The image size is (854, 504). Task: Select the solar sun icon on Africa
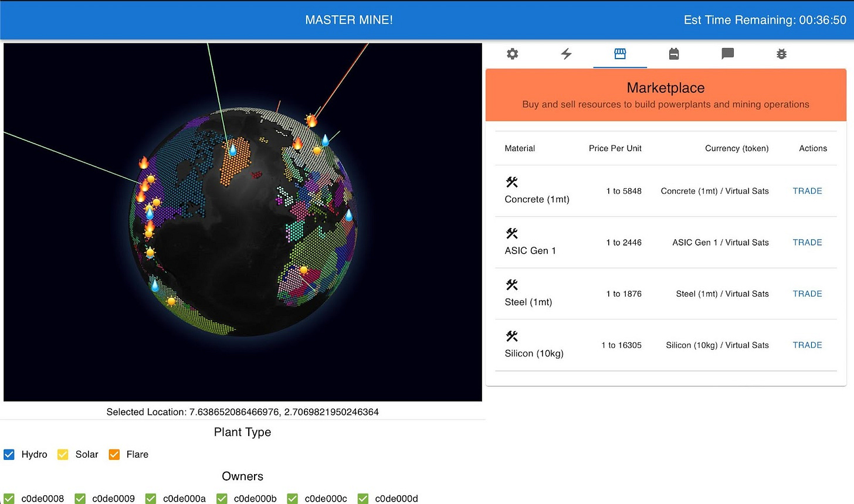[x=304, y=270]
